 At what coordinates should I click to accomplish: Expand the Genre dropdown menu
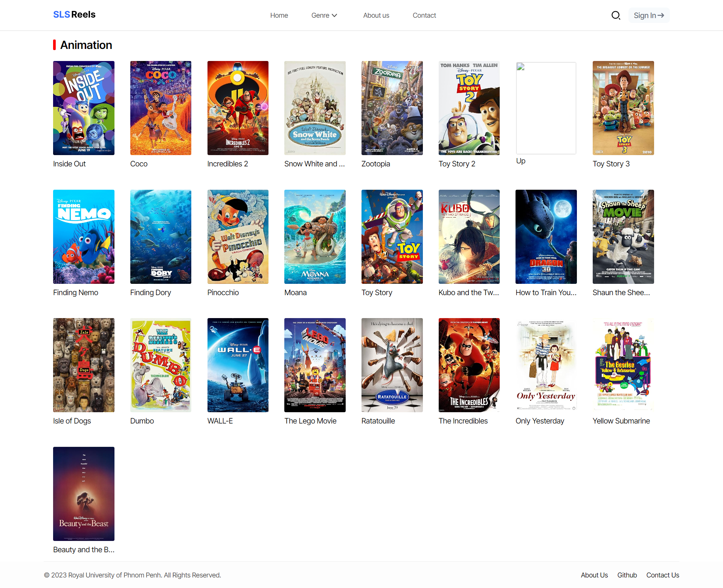pyautogui.click(x=324, y=15)
